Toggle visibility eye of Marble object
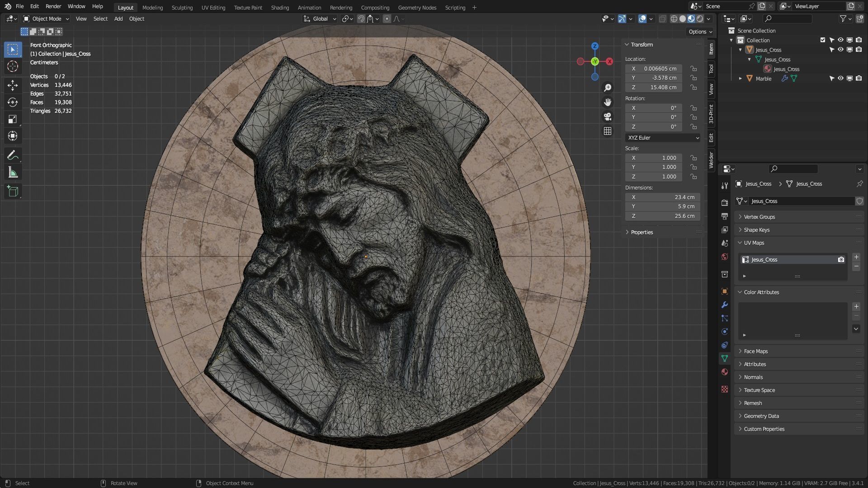The image size is (868, 488). 840,78
